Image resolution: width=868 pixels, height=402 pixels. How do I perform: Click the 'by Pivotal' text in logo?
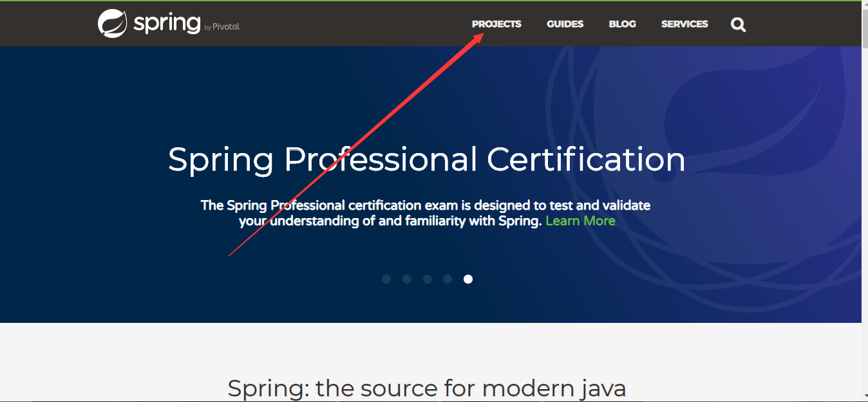pyautogui.click(x=222, y=27)
